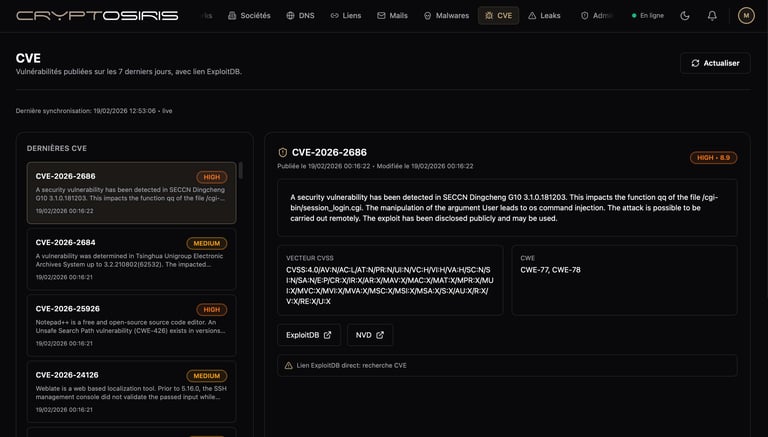Click the Cryptosiris logo
The image size is (768, 437).
[x=97, y=16]
